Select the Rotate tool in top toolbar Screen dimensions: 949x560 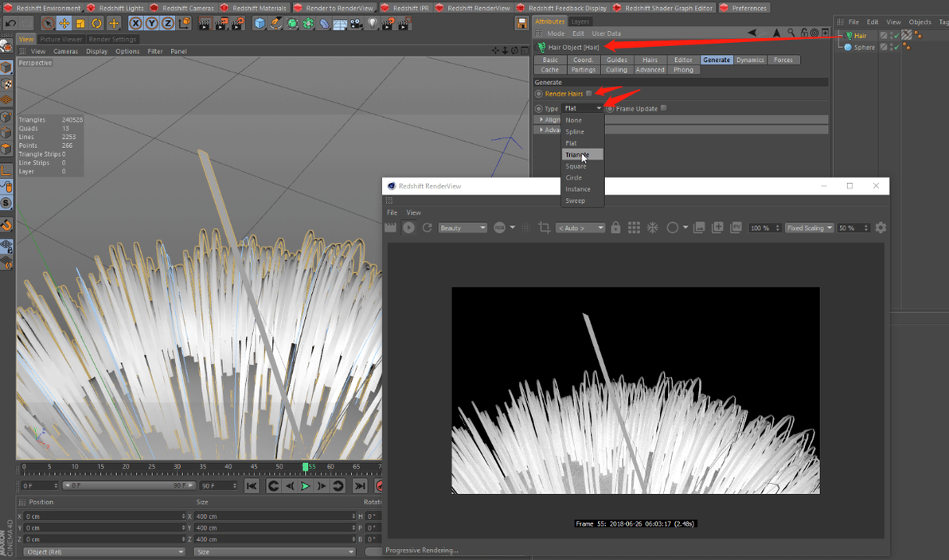click(96, 23)
